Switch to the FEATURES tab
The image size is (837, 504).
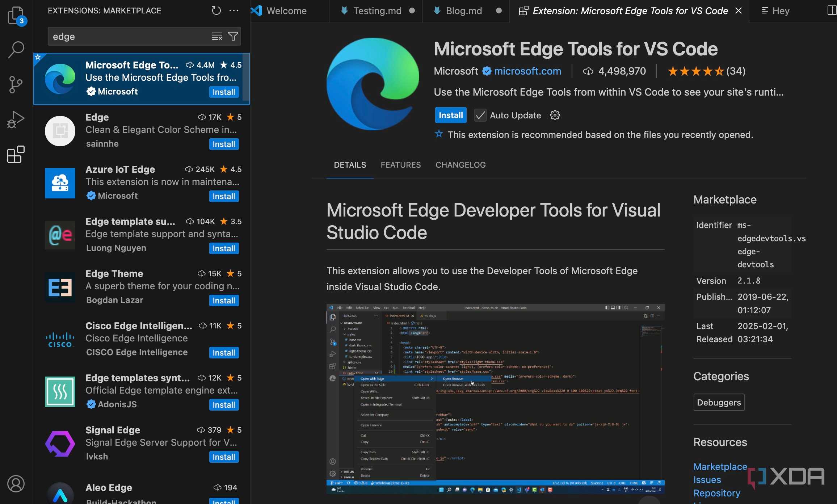(x=401, y=165)
